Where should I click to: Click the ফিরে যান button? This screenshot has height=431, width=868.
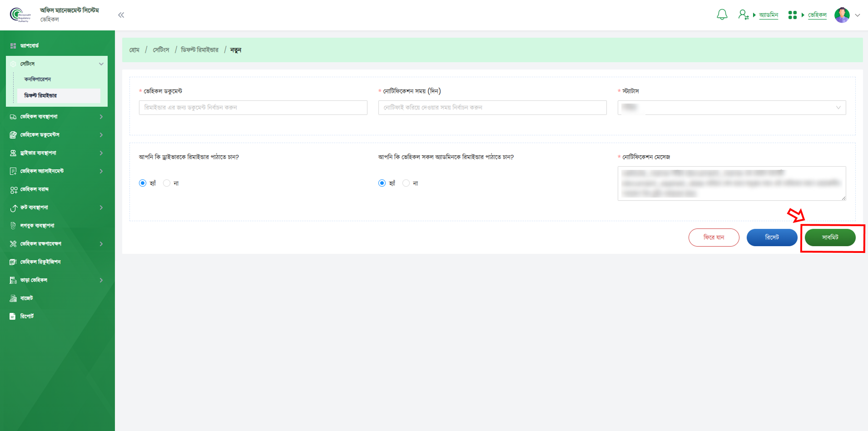click(x=714, y=238)
